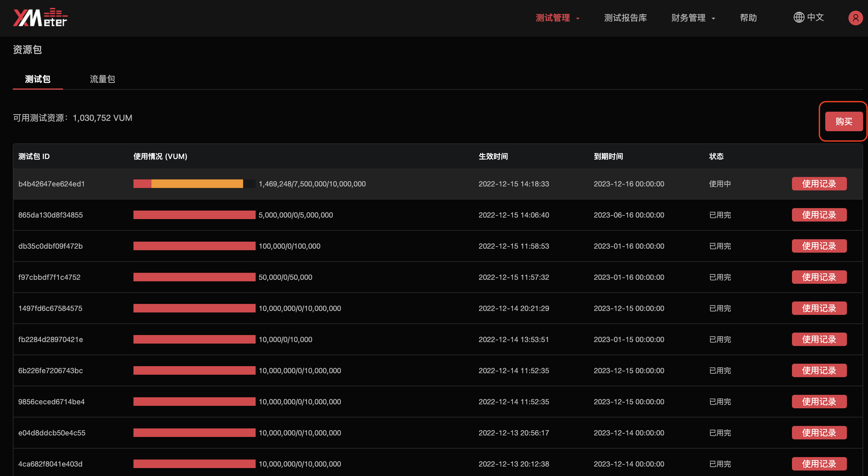Click the XMeter logo
Viewport: 868px width, 476px height.
point(40,17)
